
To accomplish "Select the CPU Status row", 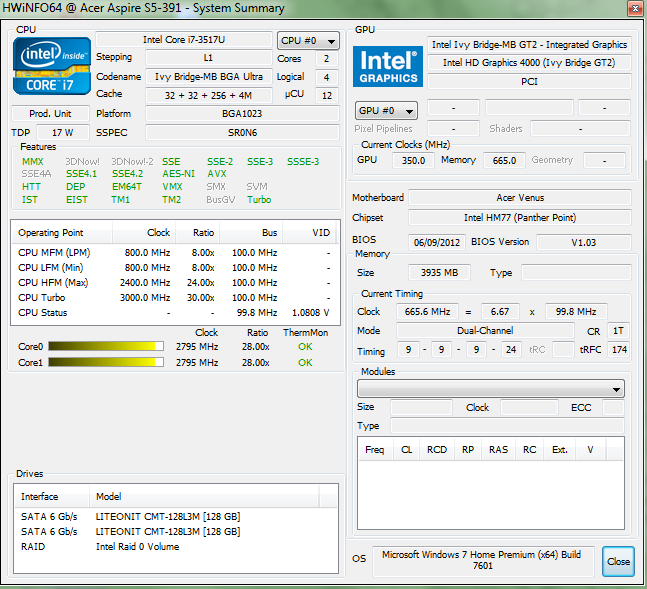I will coord(174,312).
